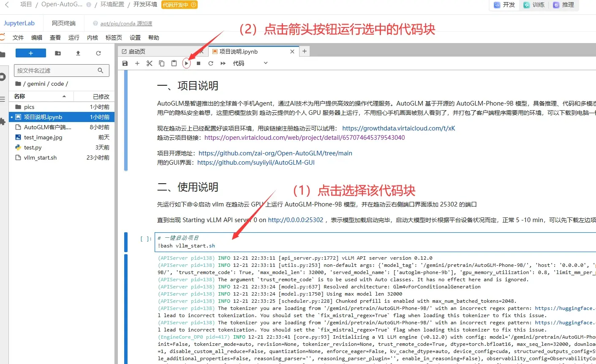The height and width of the screenshot is (364, 596).
Task: Open the apt/pip/conda 源加速 link
Action: click(x=126, y=24)
